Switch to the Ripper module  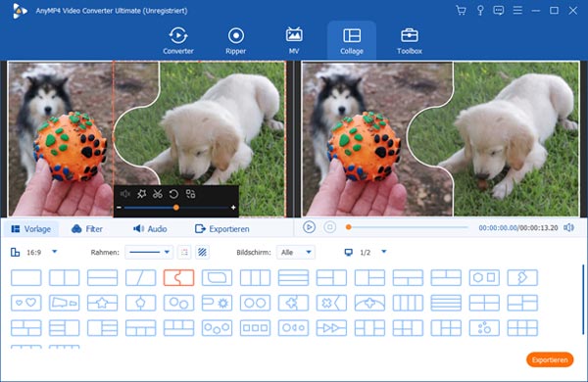coord(236,41)
